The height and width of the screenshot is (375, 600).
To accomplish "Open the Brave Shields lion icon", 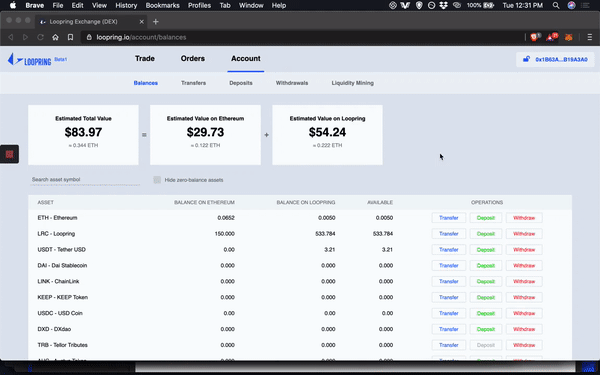I will 535,37.
